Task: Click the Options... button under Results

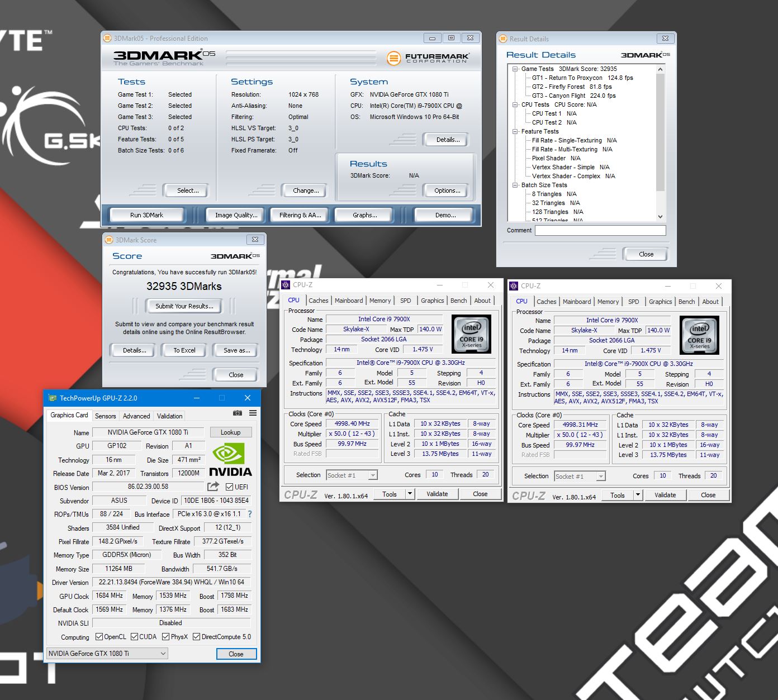Action: [x=447, y=191]
